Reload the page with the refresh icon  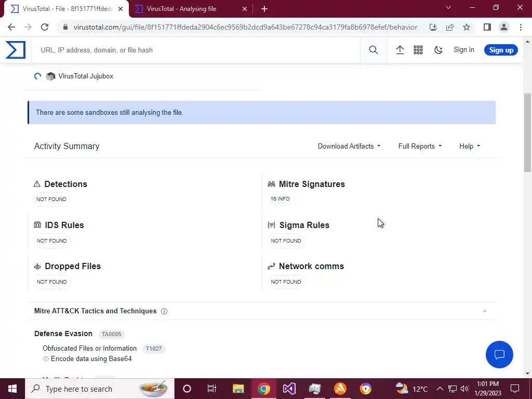click(x=45, y=27)
